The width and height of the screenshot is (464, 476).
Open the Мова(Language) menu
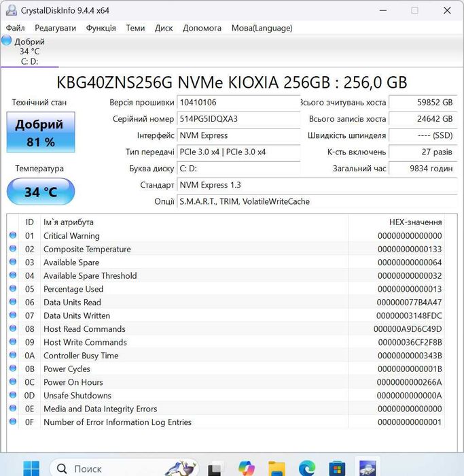(262, 28)
